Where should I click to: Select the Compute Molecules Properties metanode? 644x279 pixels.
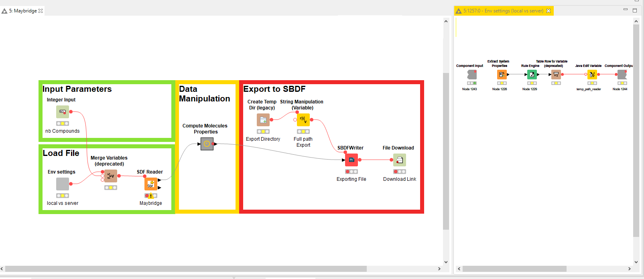207,144
